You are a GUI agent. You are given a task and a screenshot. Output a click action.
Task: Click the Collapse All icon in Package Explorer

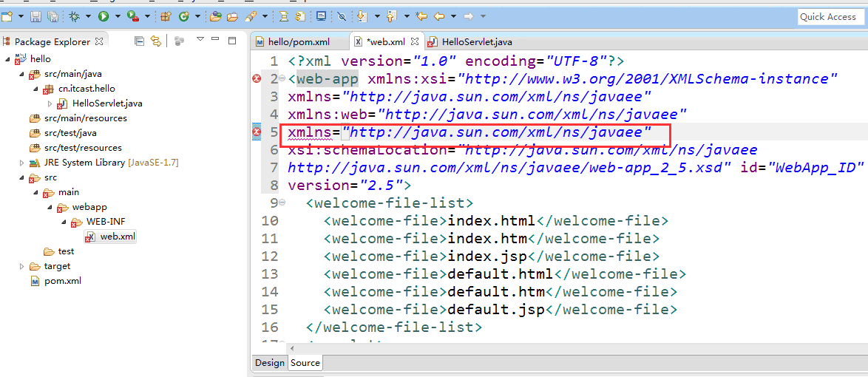pos(140,41)
